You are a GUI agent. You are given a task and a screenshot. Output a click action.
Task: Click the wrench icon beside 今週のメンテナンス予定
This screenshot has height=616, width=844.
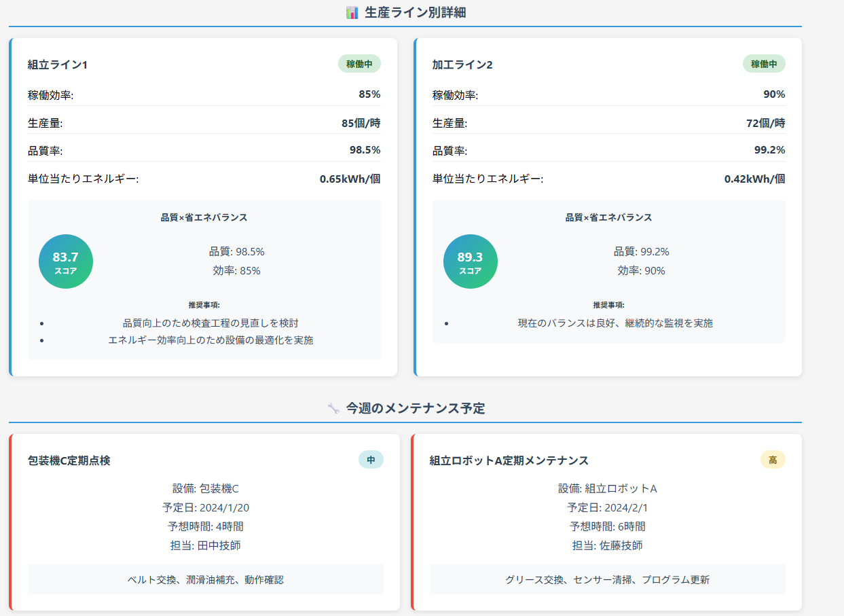[333, 408]
